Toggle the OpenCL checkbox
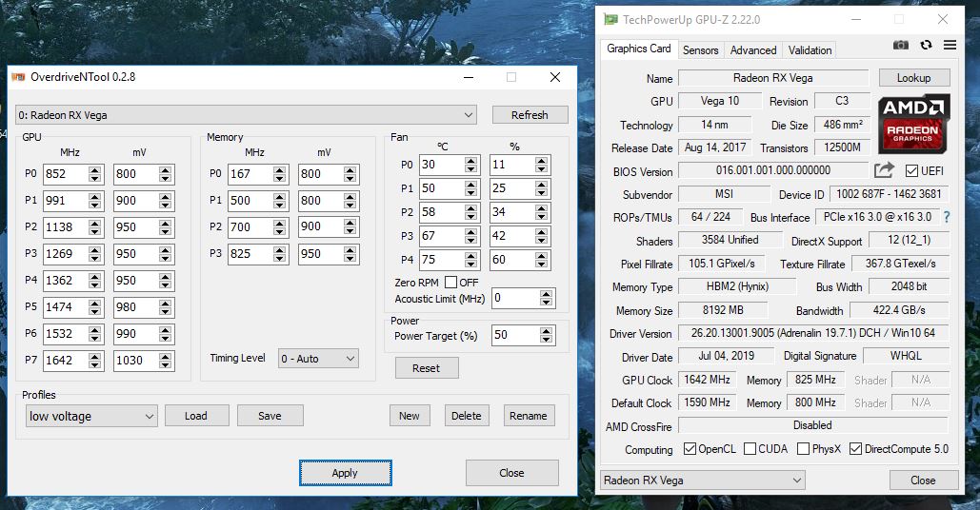Screen dimensions: 980x510 click(690, 449)
